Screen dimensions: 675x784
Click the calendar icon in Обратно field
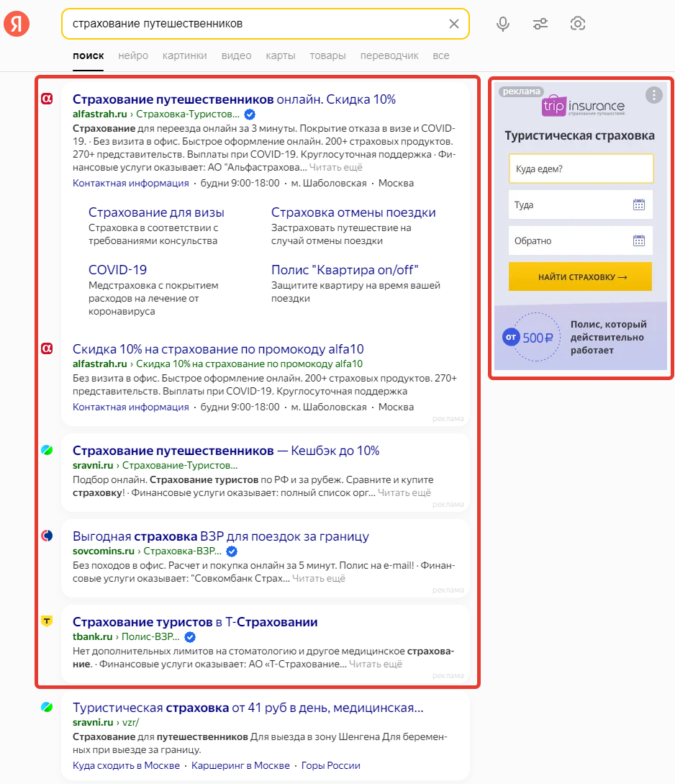tap(638, 240)
